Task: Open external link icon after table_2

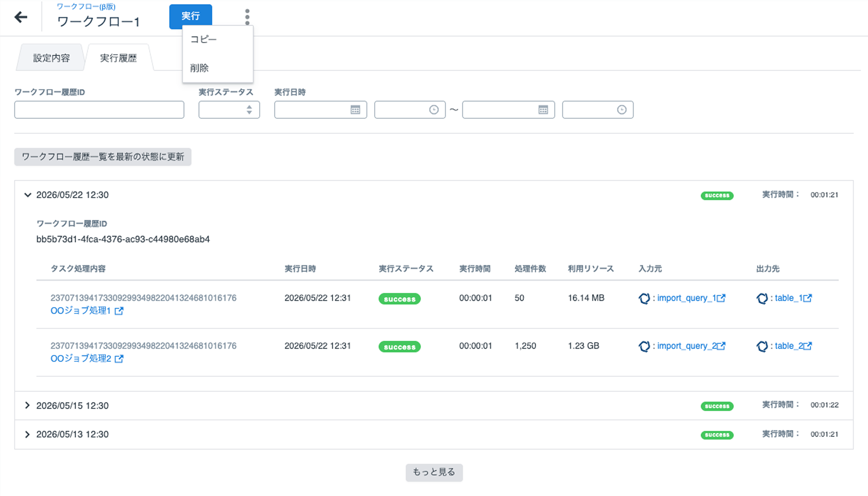Action: click(x=808, y=346)
